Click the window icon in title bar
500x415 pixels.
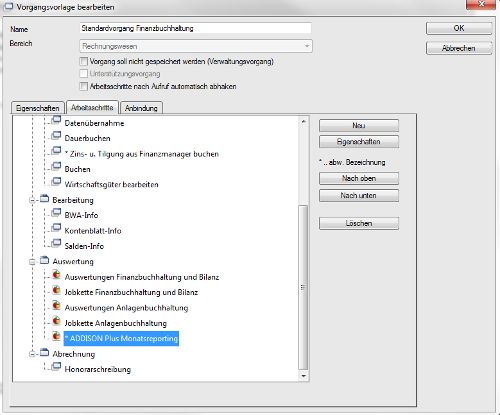pyautogui.click(x=8, y=7)
